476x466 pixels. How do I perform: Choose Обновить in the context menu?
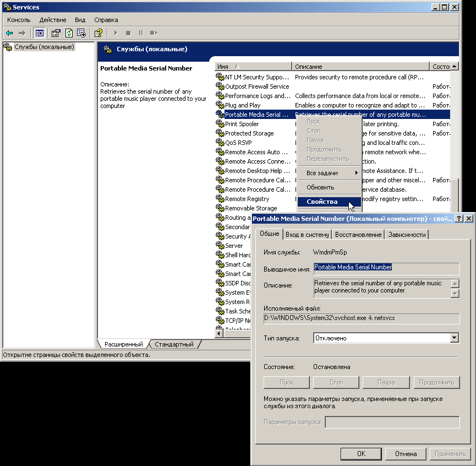coord(329,187)
